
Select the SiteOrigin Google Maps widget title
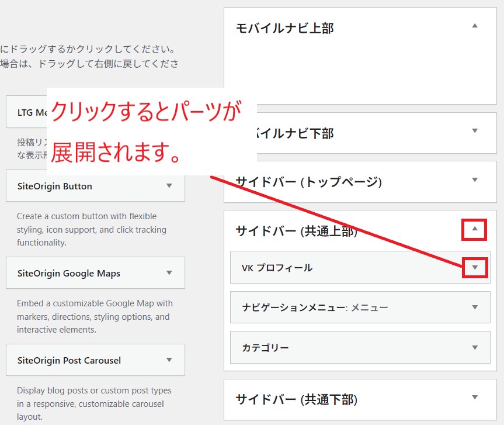pyautogui.click(x=69, y=274)
